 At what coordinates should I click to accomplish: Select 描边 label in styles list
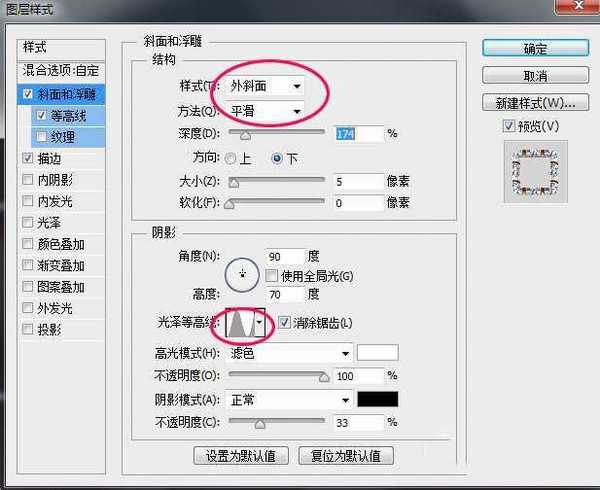49,158
